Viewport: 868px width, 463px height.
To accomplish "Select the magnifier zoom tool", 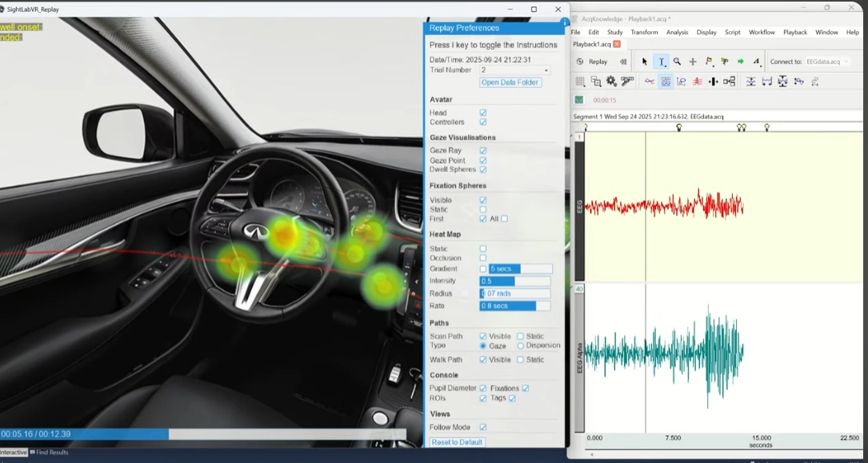I will point(677,62).
